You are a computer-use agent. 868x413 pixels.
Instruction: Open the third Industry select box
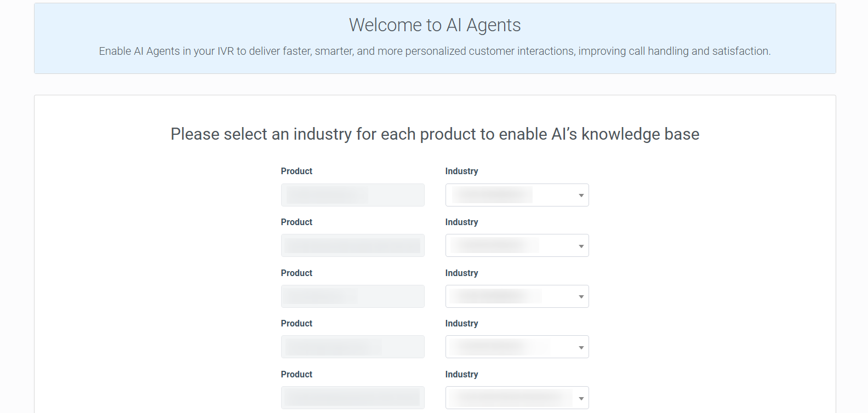[x=517, y=296]
